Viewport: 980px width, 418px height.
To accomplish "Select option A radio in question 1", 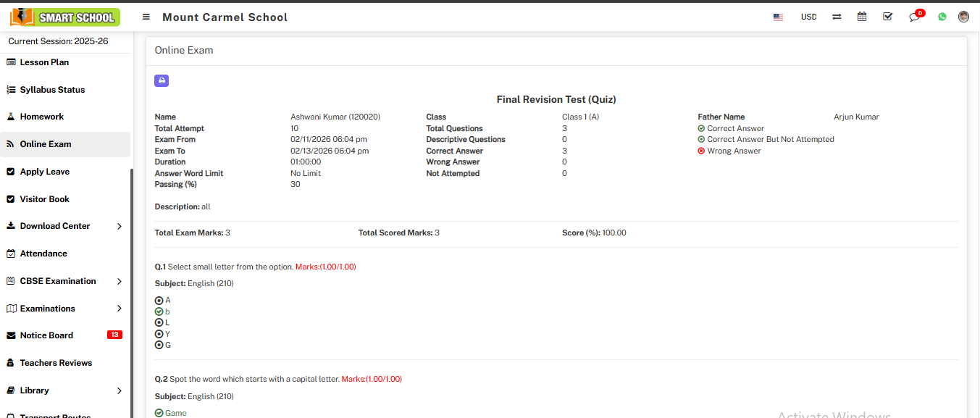I will (x=159, y=301).
